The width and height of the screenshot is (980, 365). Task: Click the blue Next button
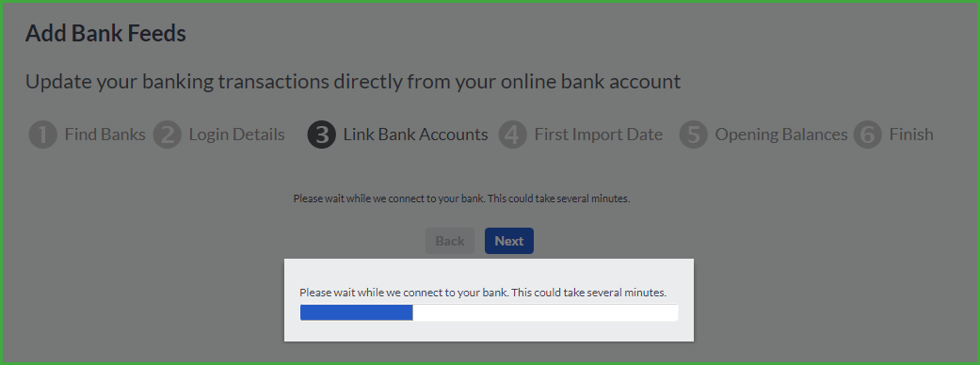[x=509, y=241]
